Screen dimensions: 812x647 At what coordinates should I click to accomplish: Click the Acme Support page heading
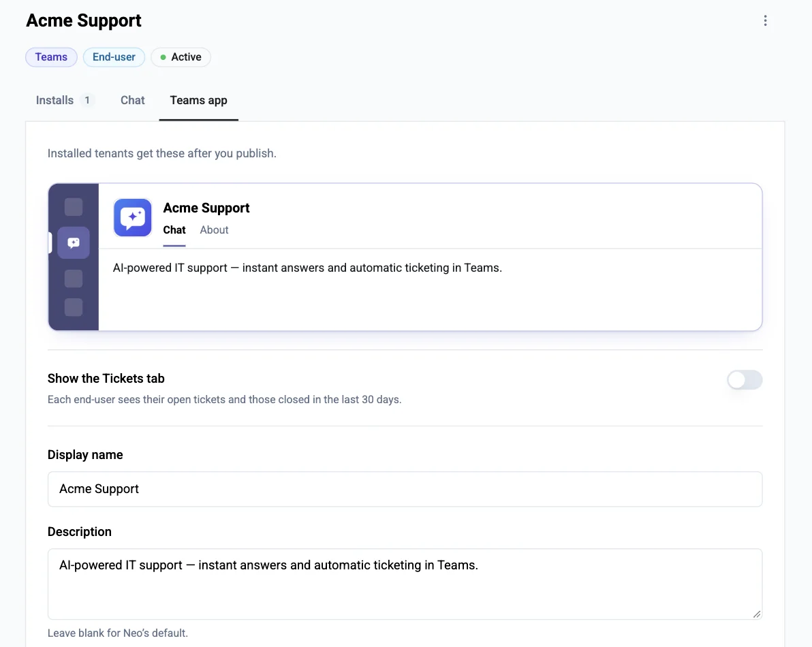(83, 20)
